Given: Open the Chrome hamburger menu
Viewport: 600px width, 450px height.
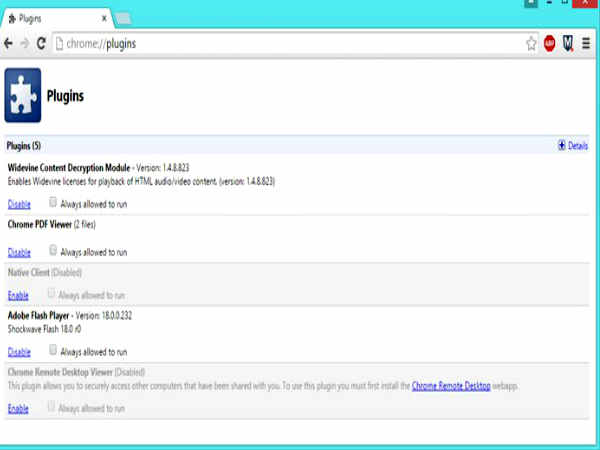Looking at the screenshot, I should 586,44.
